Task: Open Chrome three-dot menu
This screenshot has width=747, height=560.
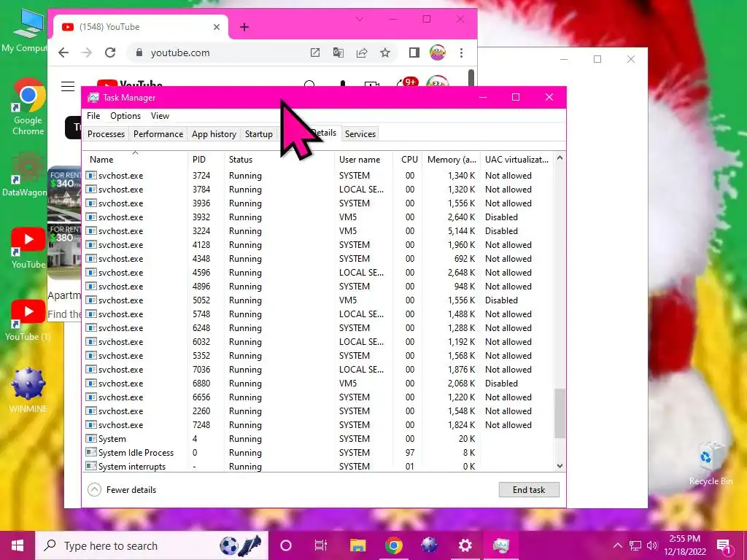Action: [461, 52]
